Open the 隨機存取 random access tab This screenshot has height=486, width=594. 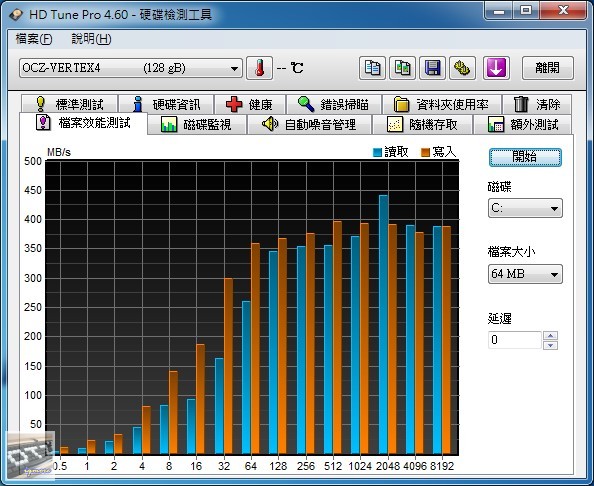(422, 125)
